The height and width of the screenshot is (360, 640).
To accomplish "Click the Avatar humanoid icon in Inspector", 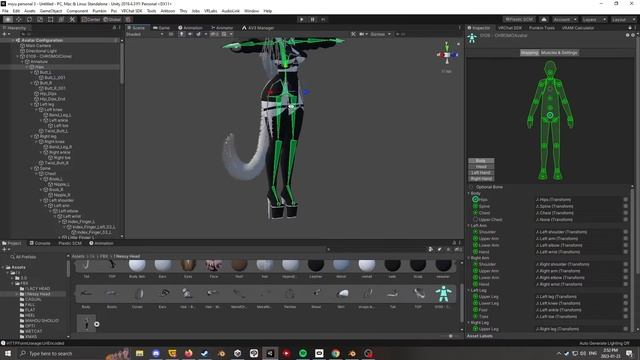I will pos(472,38).
